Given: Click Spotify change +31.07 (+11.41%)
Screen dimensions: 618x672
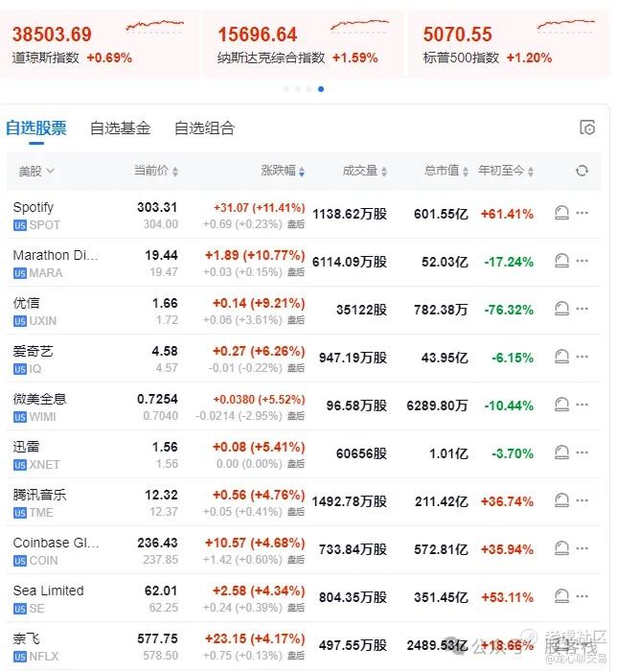Looking at the screenshot, I should click(x=259, y=208).
